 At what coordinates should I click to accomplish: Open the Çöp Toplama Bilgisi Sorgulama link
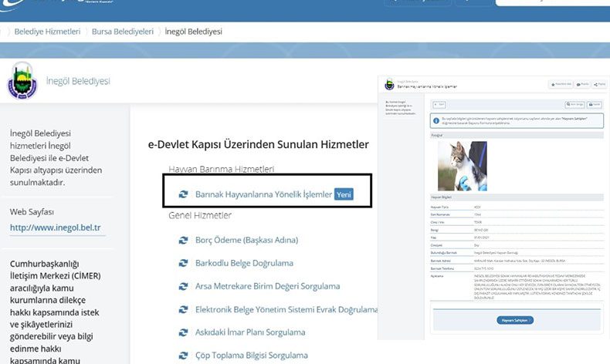(x=251, y=356)
